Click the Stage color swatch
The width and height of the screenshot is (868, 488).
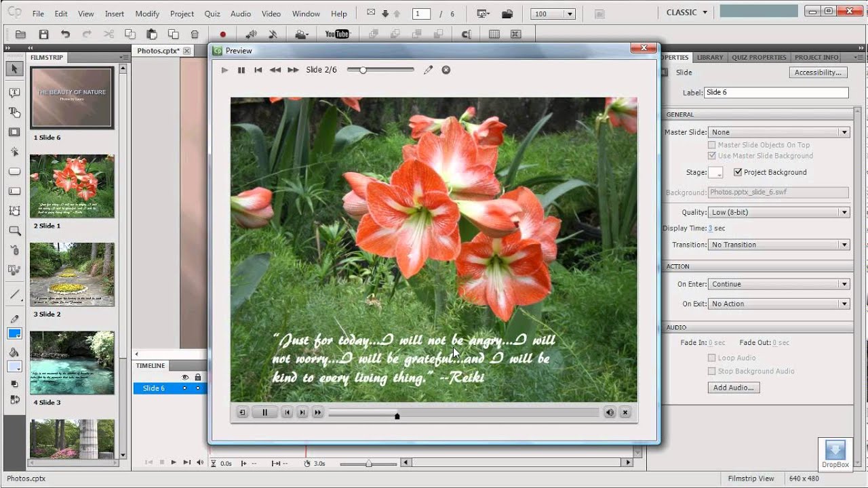click(x=715, y=172)
